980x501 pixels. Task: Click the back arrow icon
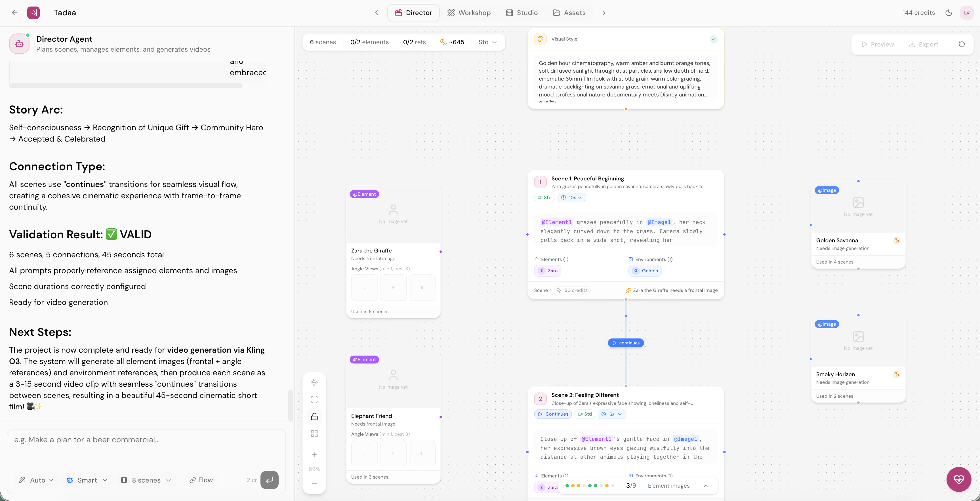tap(14, 12)
